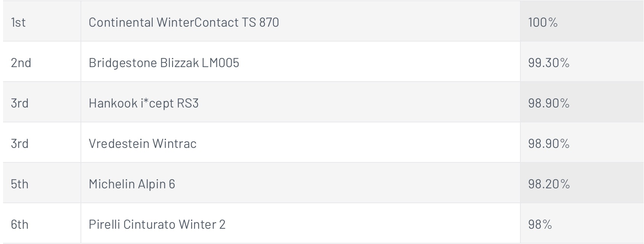The height and width of the screenshot is (244, 644).
Task: Click the 99.30% score cell
Action: click(582, 62)
